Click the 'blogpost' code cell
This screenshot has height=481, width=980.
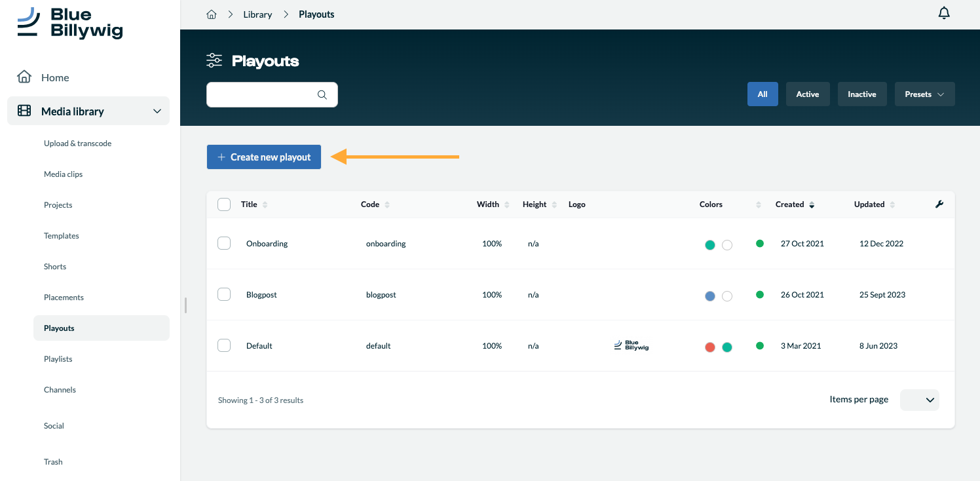point(381,295)
